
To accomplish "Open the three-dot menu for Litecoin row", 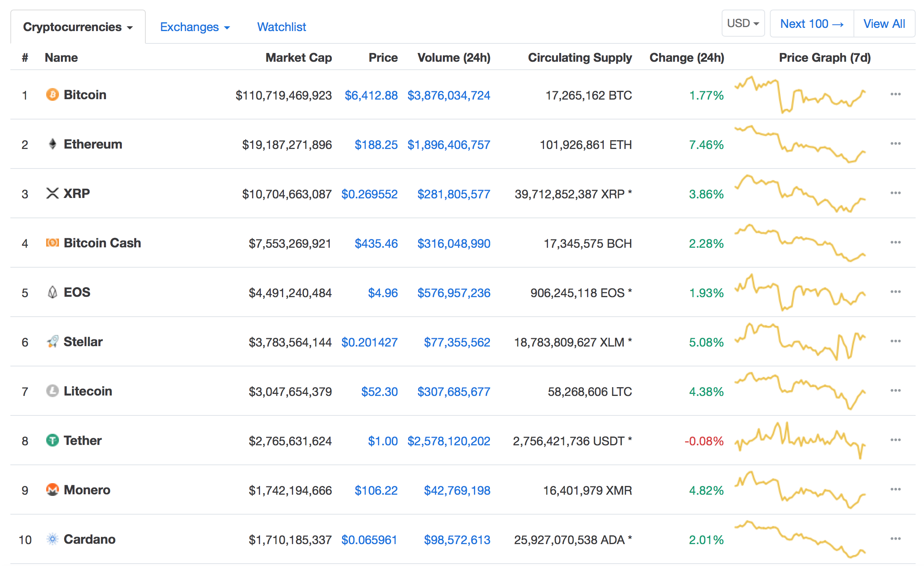I will pyautogui.click(x=895, y=390).
